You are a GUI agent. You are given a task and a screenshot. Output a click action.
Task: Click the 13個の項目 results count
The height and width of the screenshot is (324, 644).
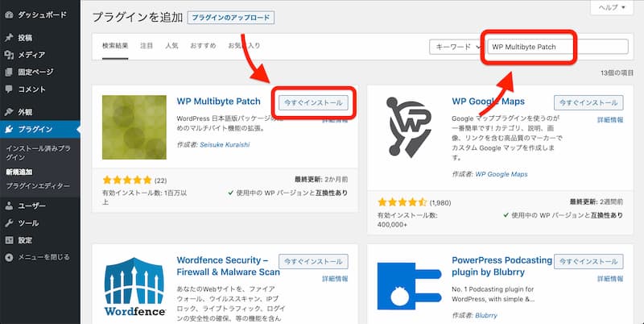point(617,73)
